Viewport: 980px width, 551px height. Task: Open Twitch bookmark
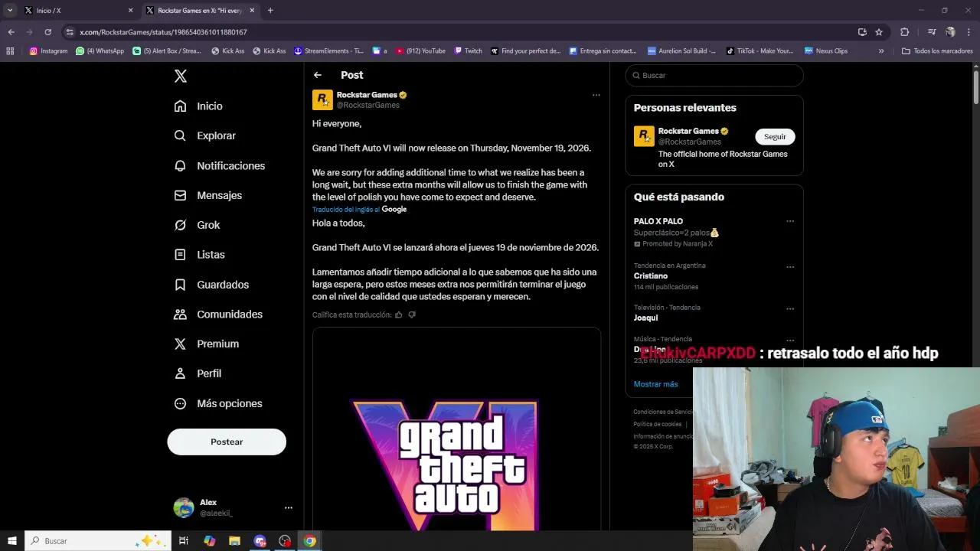[468, 51]
